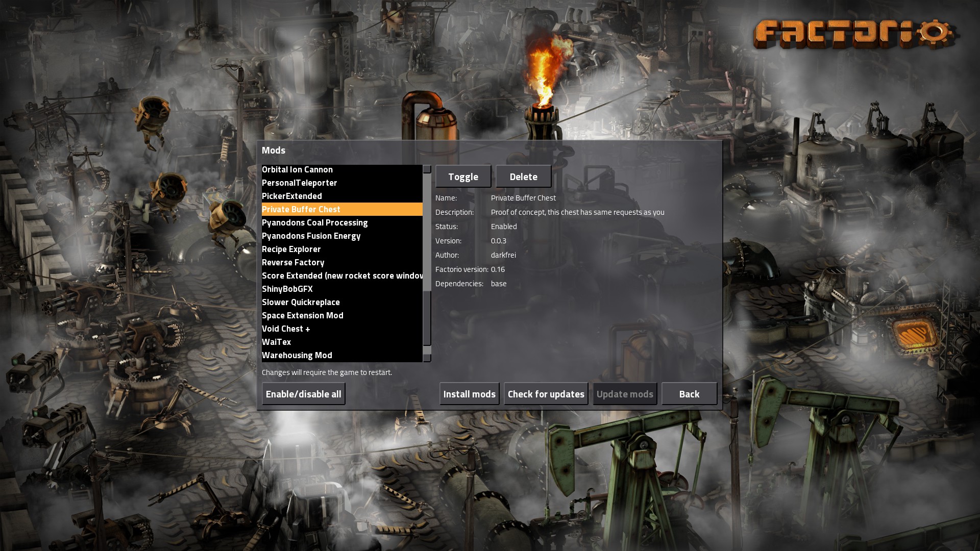Click scroll-up arrow of mod list

click(x=427, y=169)
